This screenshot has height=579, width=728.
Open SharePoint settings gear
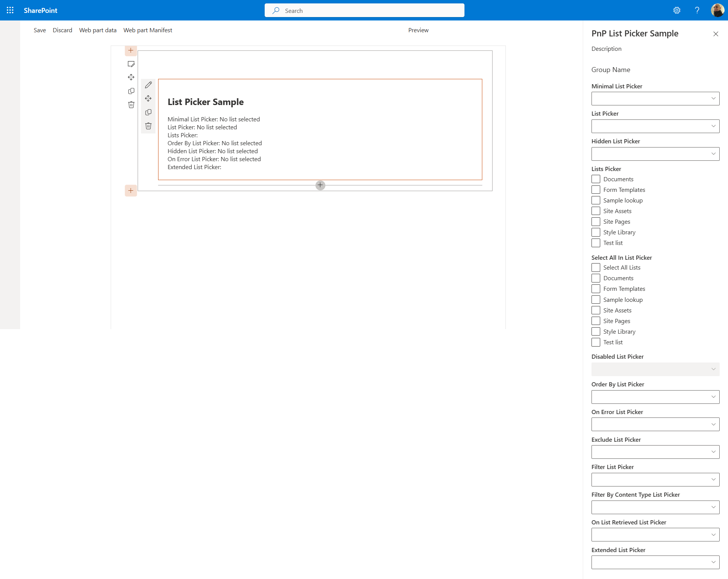tap(677, 10)
